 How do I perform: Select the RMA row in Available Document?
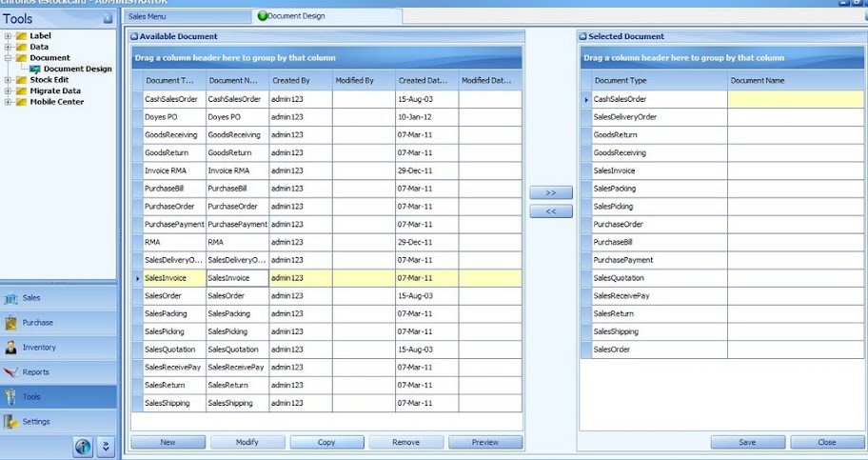pyautogui.click(x=327, y=242)
